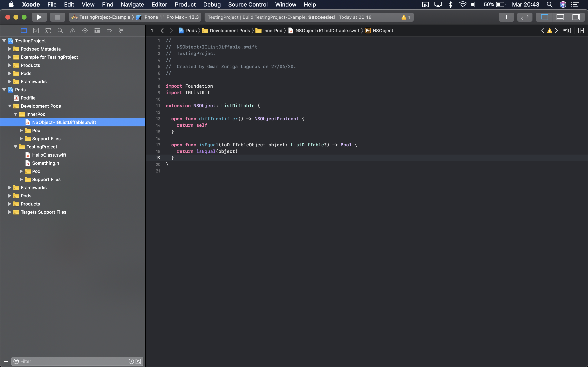
Task: Open the Find navigator magnifier icon
Action: (x=60, y=31)
